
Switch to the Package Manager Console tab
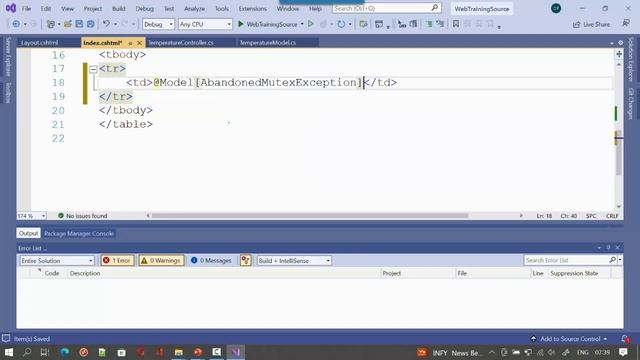tap(79, 233)
